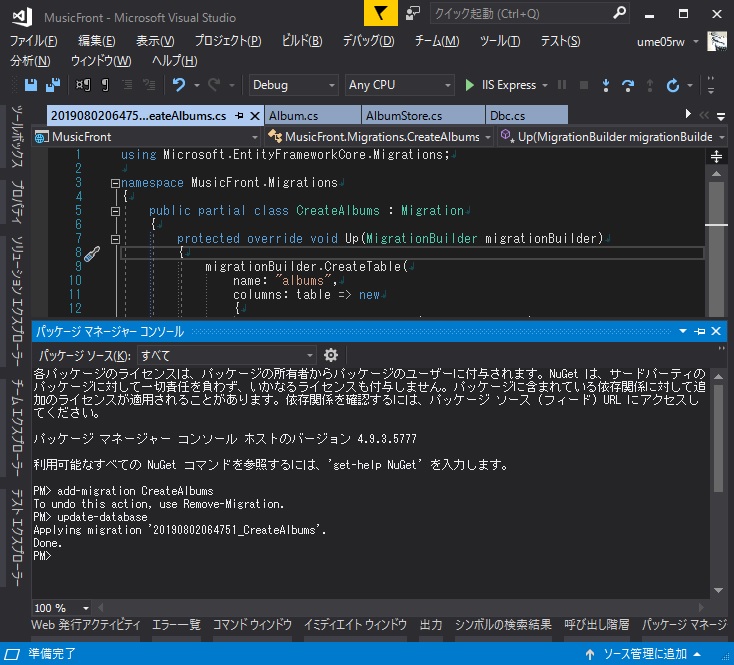Click the screwdriver quick actions icon at line 8

pyautogui.click(x=92, y=254)
